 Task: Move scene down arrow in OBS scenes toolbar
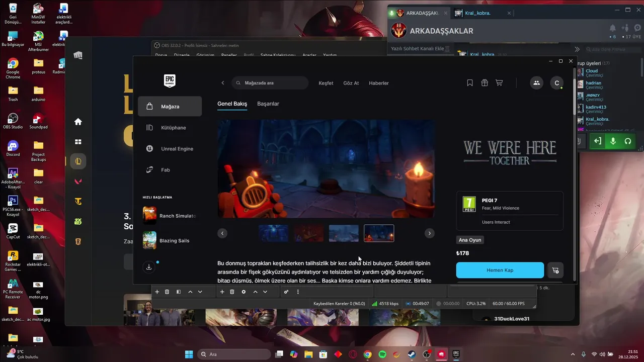coord(200,292)
